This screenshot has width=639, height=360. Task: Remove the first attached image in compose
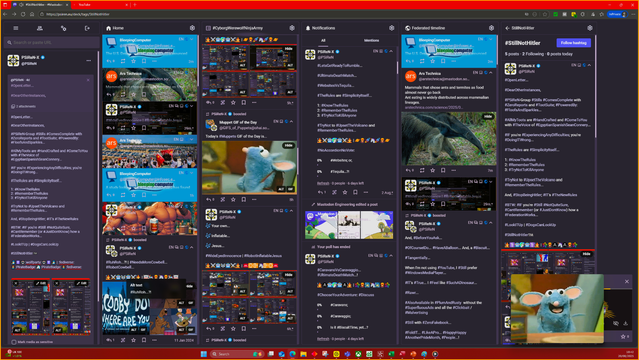tap(16, 283)
